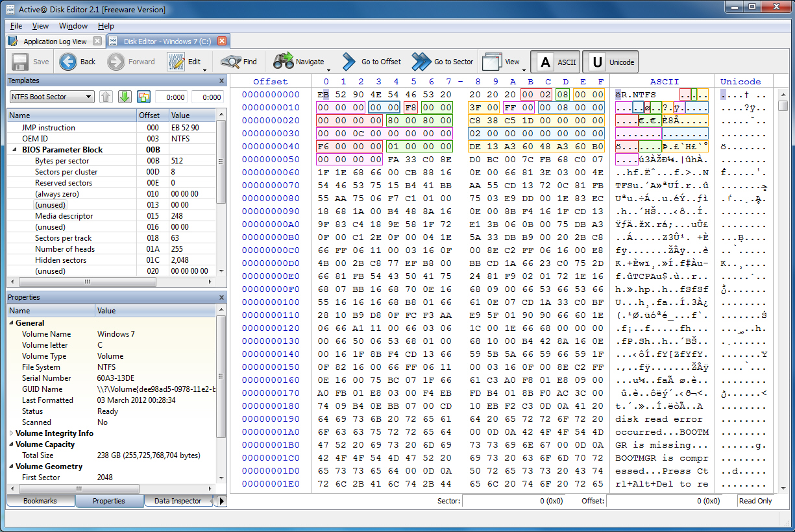Toggle the ASCII column display
Screen dimensions: 795x532
(555, 62)
